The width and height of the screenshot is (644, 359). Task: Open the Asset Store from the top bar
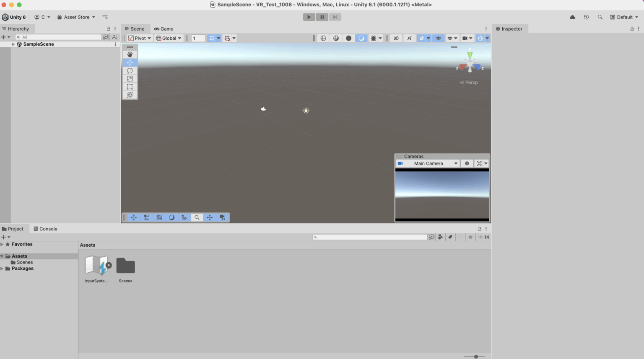(75, 17)
